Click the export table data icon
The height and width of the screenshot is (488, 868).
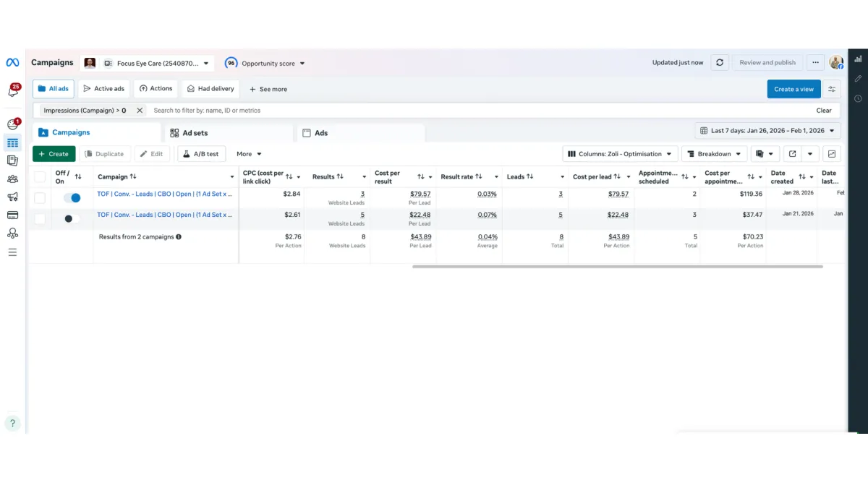click(x=792, y=154)
